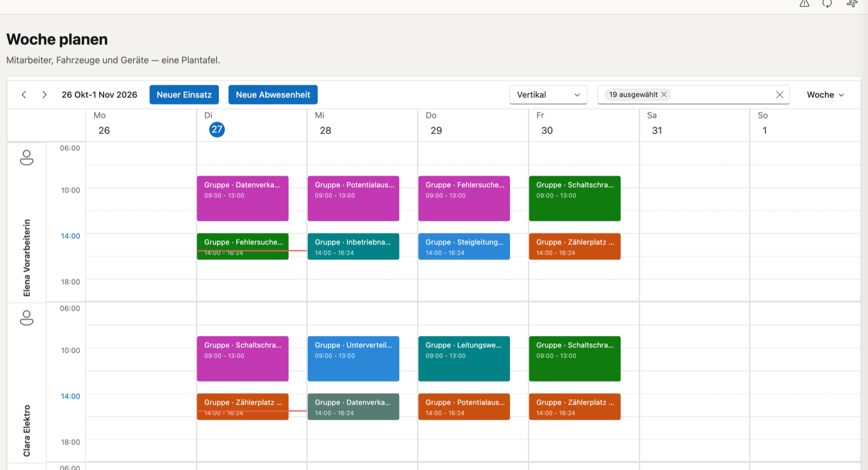This screenshot has height=470, width=868.
Task: Go to the next week arrow
Action: [x=44, y=94]
